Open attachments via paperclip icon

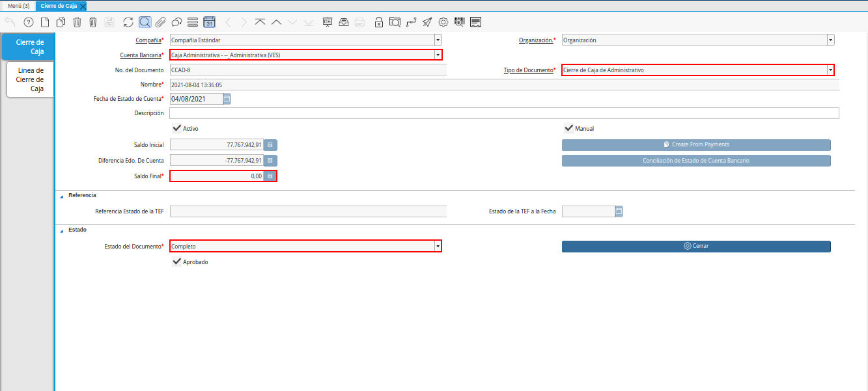click(160, 22)
